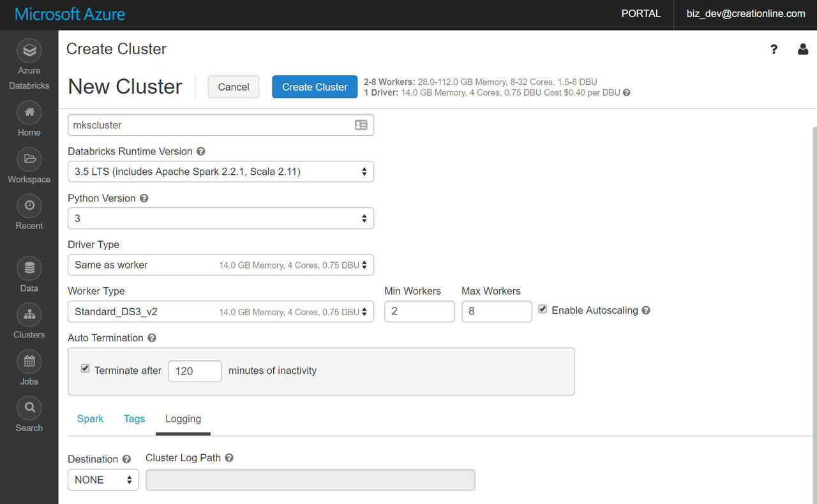817x504 pixels.
Task: Open Azure Databricks sidebar icon
Action: coord(29,50)
